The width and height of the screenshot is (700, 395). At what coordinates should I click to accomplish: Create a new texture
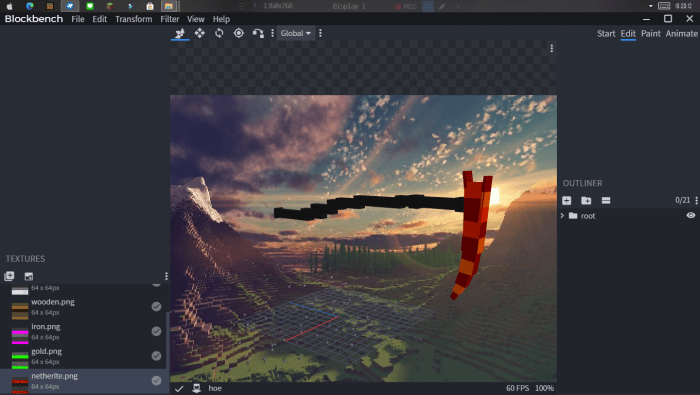click(29, 276)
